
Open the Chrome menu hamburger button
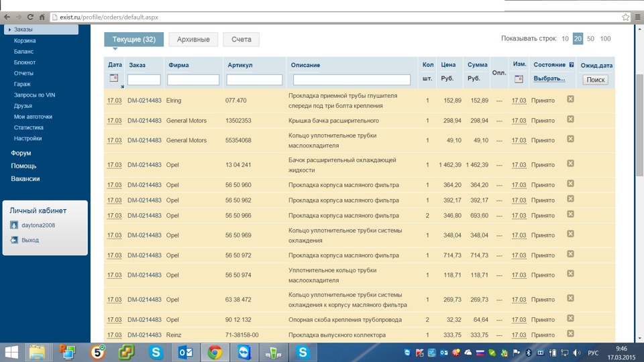[637, 17]
